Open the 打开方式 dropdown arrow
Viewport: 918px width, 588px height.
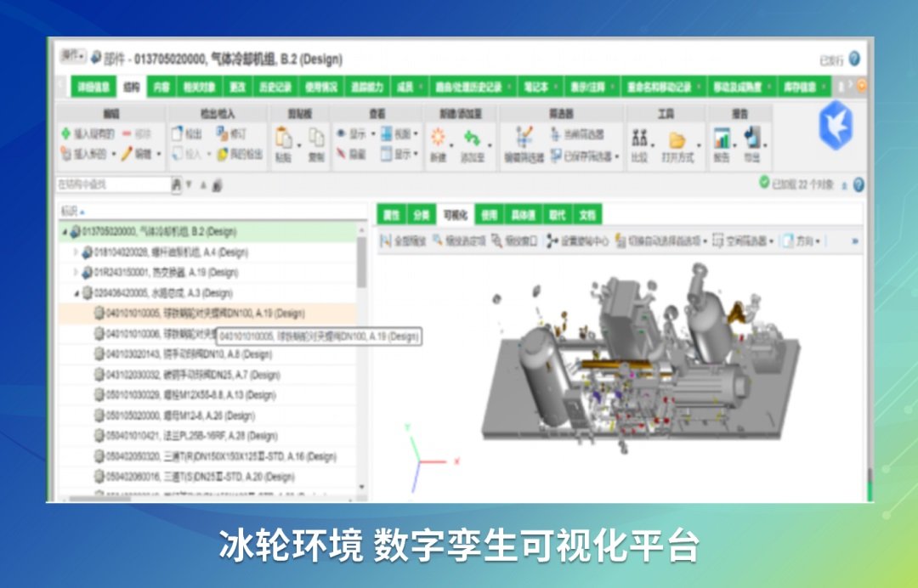pyautogui.click(x=699, y=144)
